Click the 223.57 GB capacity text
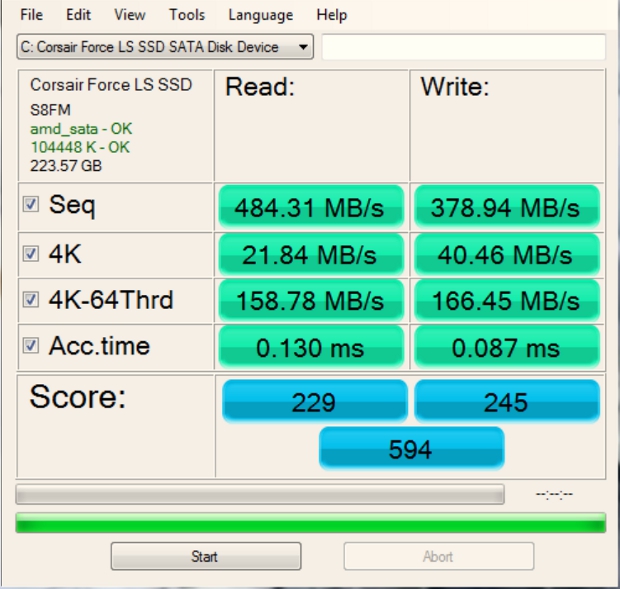The width and height of the screenshot is (620, 589). click(66, 166)
